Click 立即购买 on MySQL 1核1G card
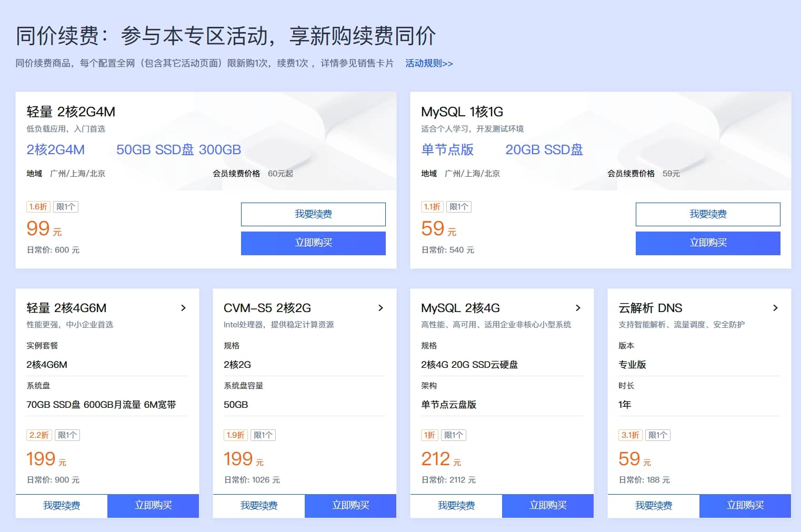 (708, 243)
